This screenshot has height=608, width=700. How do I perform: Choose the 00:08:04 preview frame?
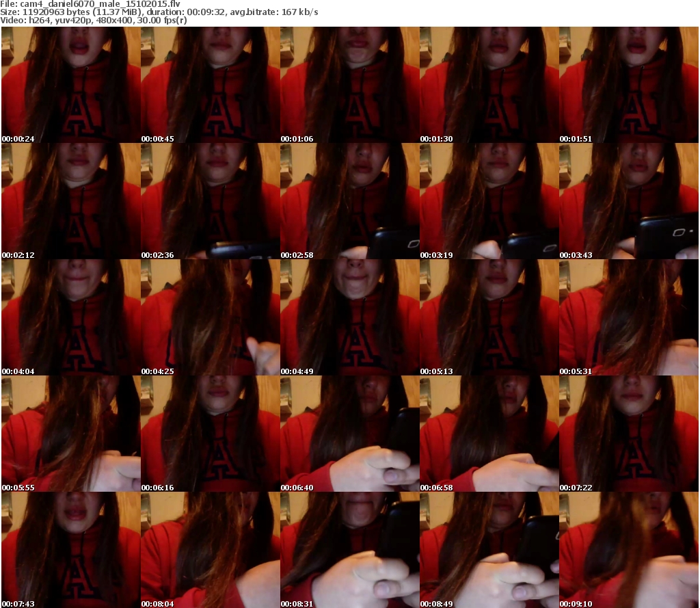[211, 549]
